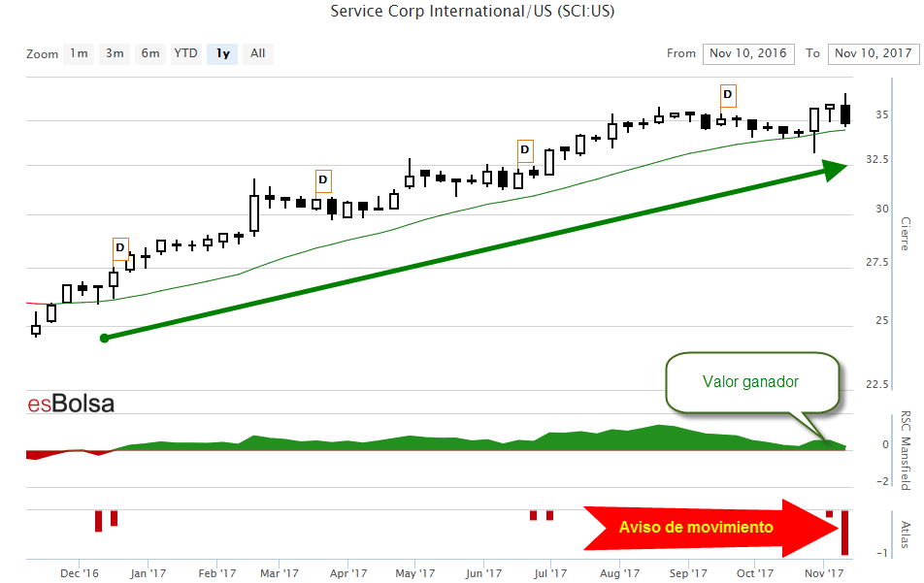Select the 6m zoom range
924x583 pixels.
(150, 53)
